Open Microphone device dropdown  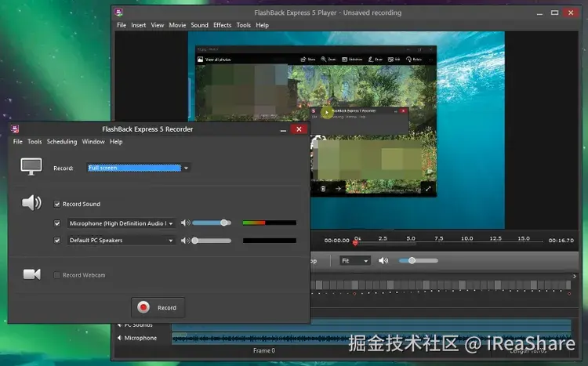(x=121, y=223)
